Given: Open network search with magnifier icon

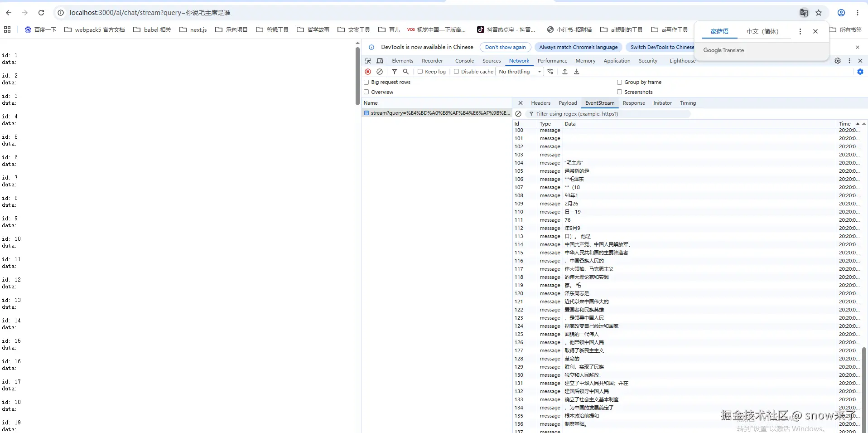Looking at the screenshot, I should pyautogui.click(x=406, y=72).
